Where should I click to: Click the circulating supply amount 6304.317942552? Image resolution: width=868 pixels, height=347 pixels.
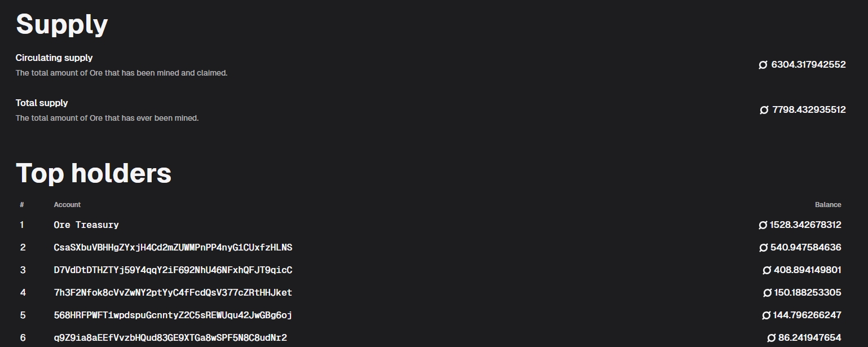click(x=808, y=65)
